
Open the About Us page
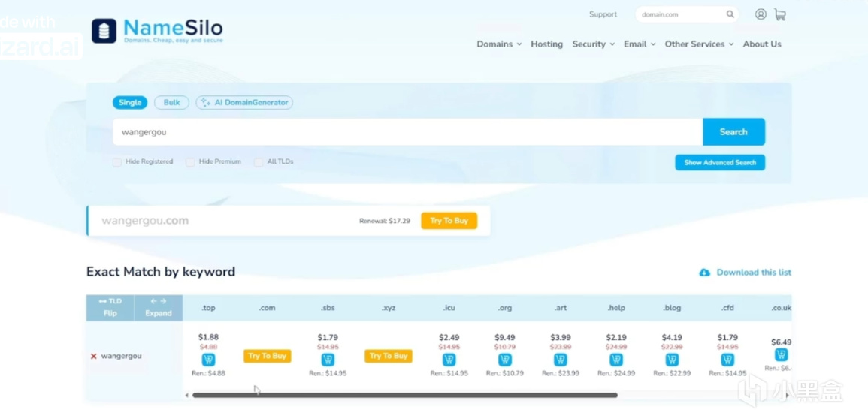(x=762, y=44)
